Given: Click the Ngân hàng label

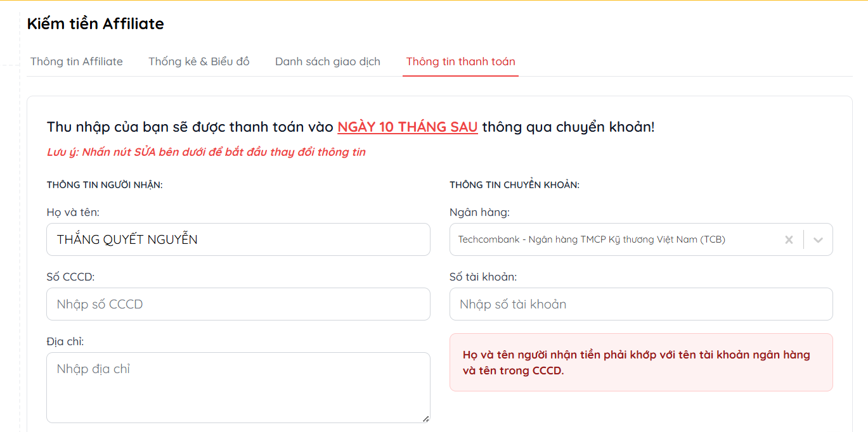Looking at the screenshot, I should 479,212.
